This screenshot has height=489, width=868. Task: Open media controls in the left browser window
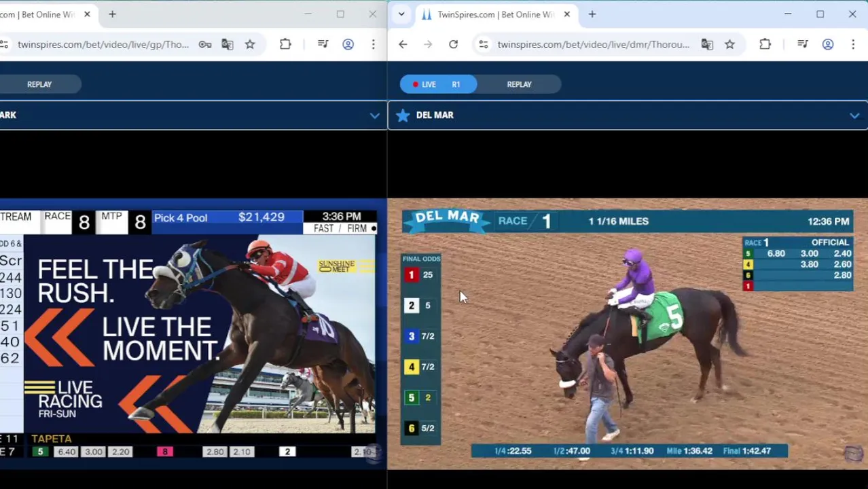[x=323, y=44]
